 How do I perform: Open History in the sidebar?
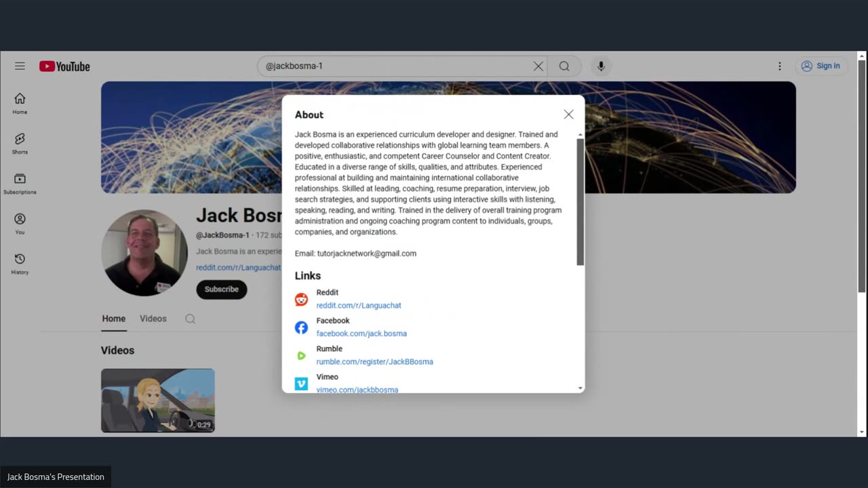pyautogui.click(x=20, y=264)
